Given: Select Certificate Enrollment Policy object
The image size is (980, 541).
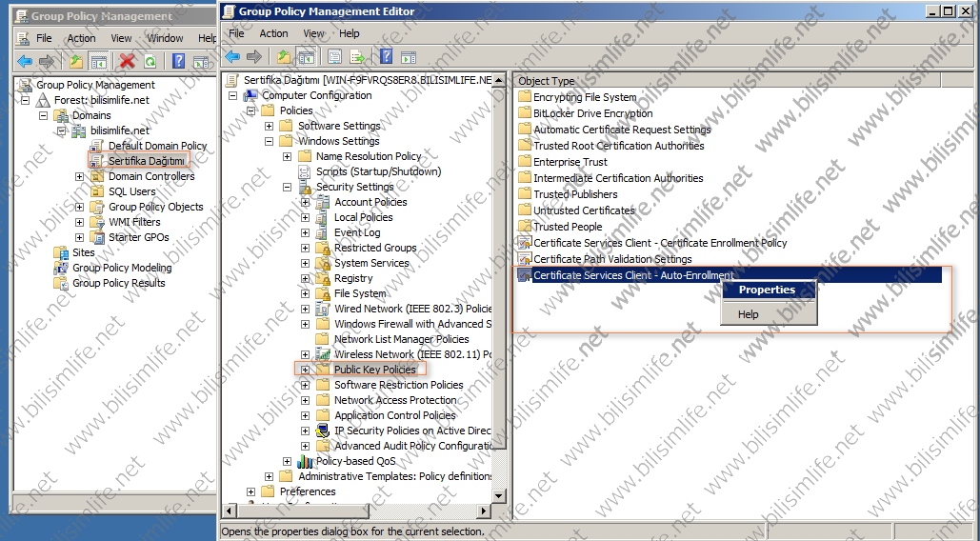Looking at the screenshot, I should point(652,243).
